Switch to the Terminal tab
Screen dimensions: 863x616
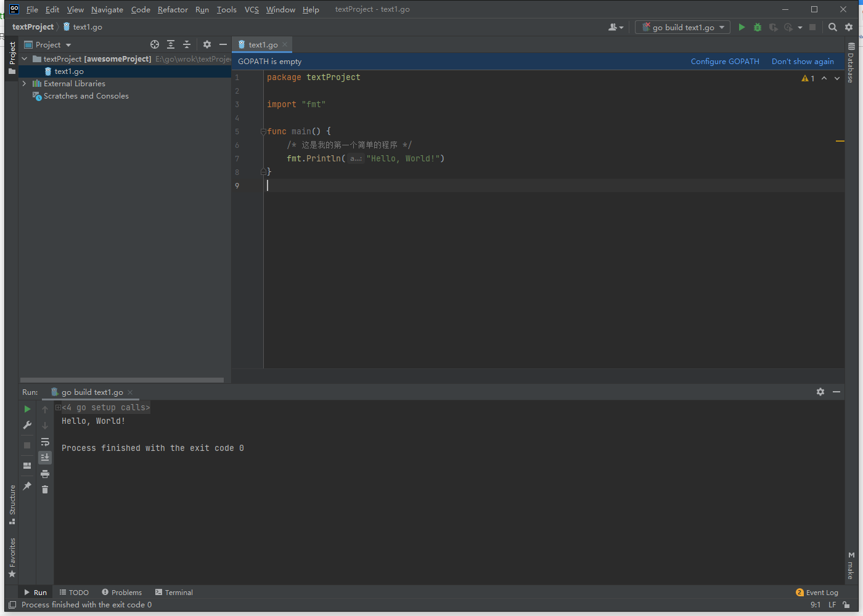(174, 593)
